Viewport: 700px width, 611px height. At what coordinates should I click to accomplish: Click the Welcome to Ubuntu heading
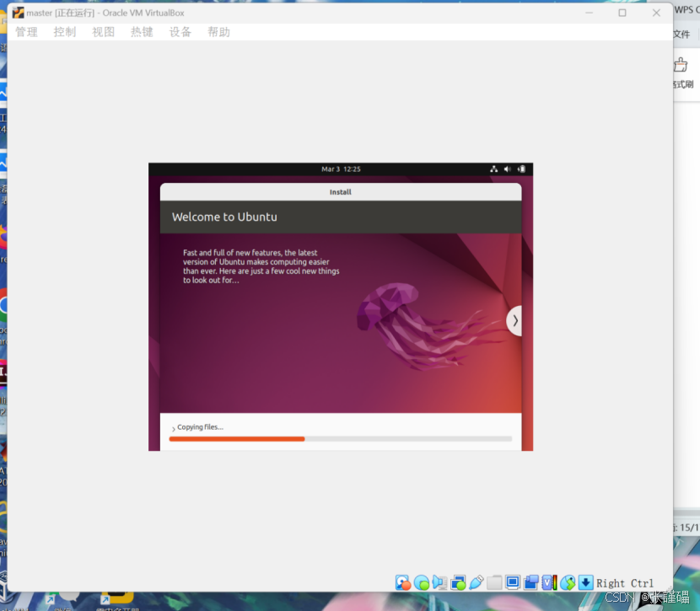(224, 217)
